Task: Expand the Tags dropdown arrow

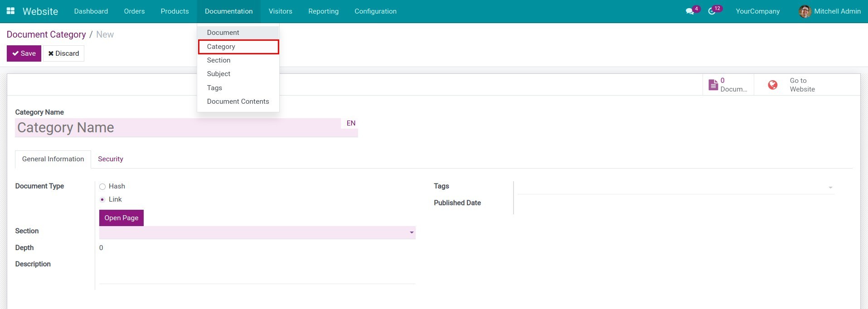Action: coord(830,188)
